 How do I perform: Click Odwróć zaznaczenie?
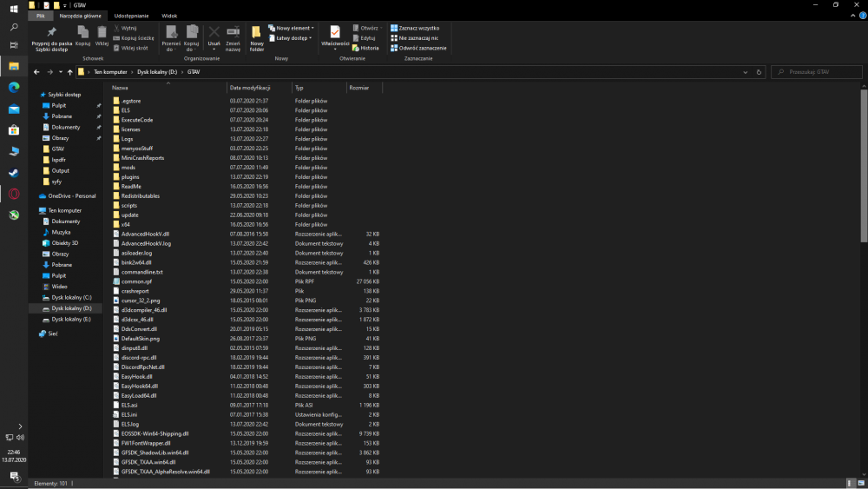point(418,48)
